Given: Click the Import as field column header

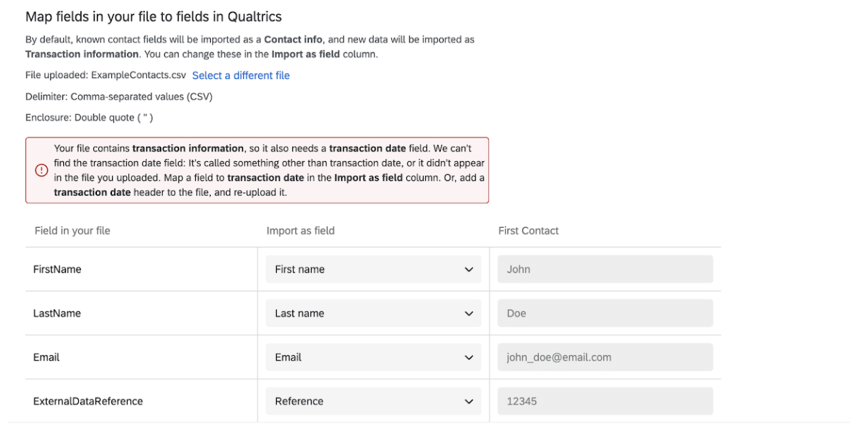Looking at the screenshot, I should 300,231.
